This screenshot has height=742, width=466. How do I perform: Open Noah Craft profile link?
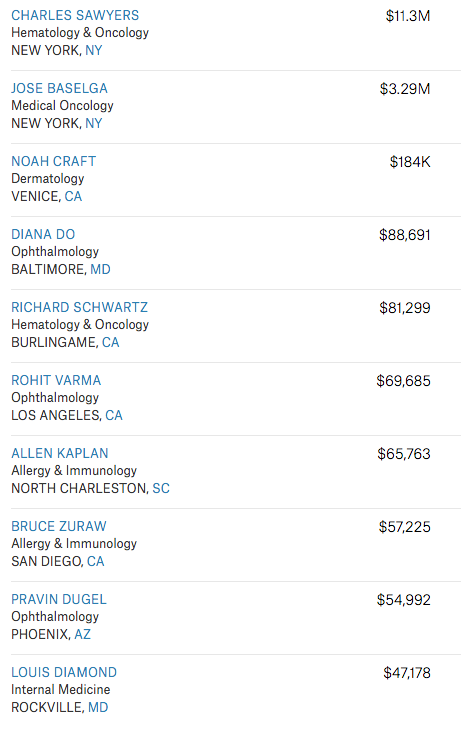coord(53,161)
